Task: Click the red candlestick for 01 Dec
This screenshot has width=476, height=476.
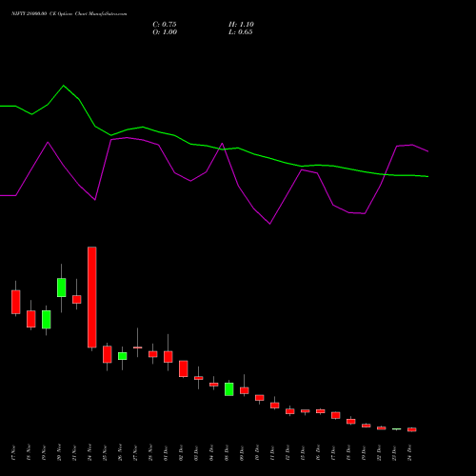Action: (x=169, y=357)
